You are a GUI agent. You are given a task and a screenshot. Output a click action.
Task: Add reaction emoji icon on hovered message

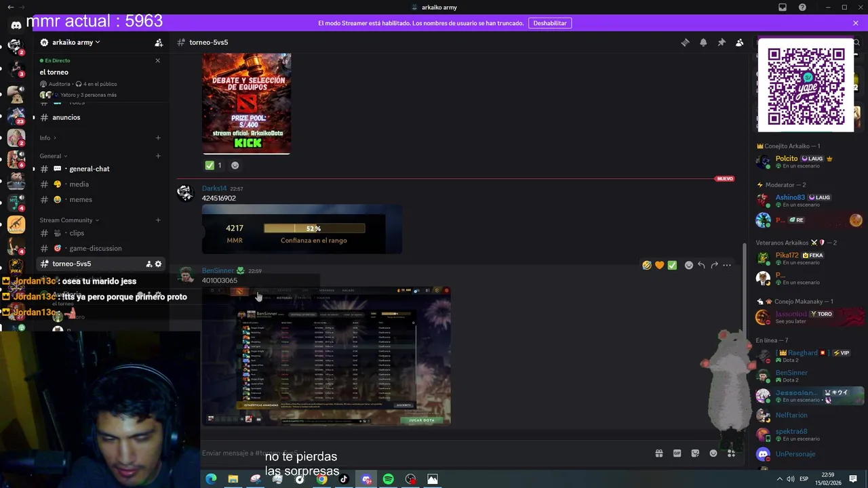click(688, 265)
